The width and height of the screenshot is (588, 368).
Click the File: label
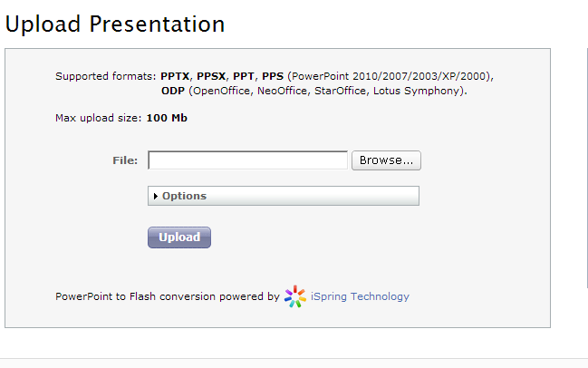click(125, 160)
